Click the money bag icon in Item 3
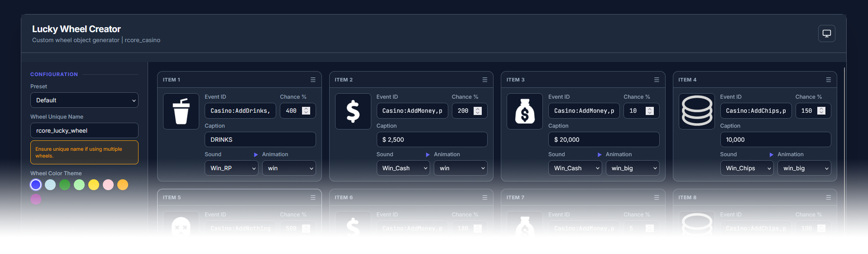 tap(524, 111)
